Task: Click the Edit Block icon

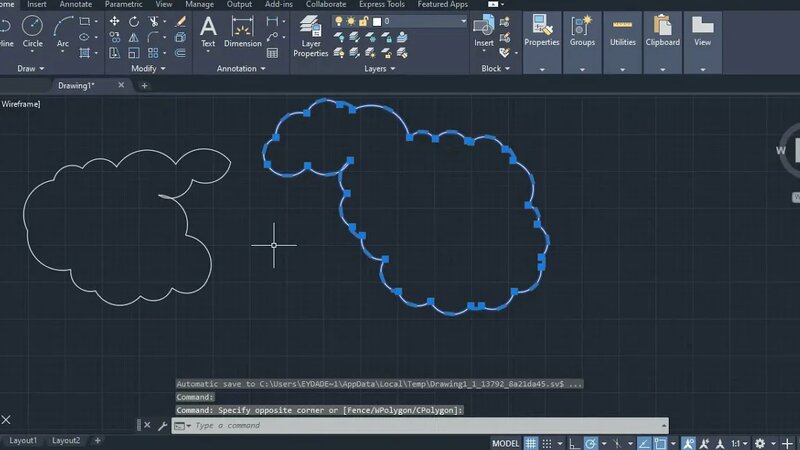Action: pos(505,37)
